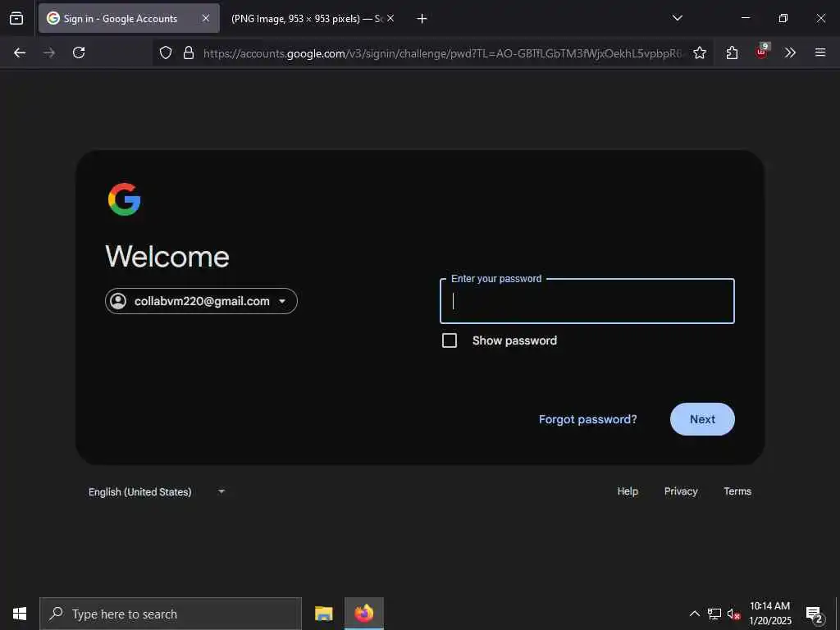This screenshot has height=630, width=840.
Task: Open tracking protection shield info
Action: pos(166,52)
